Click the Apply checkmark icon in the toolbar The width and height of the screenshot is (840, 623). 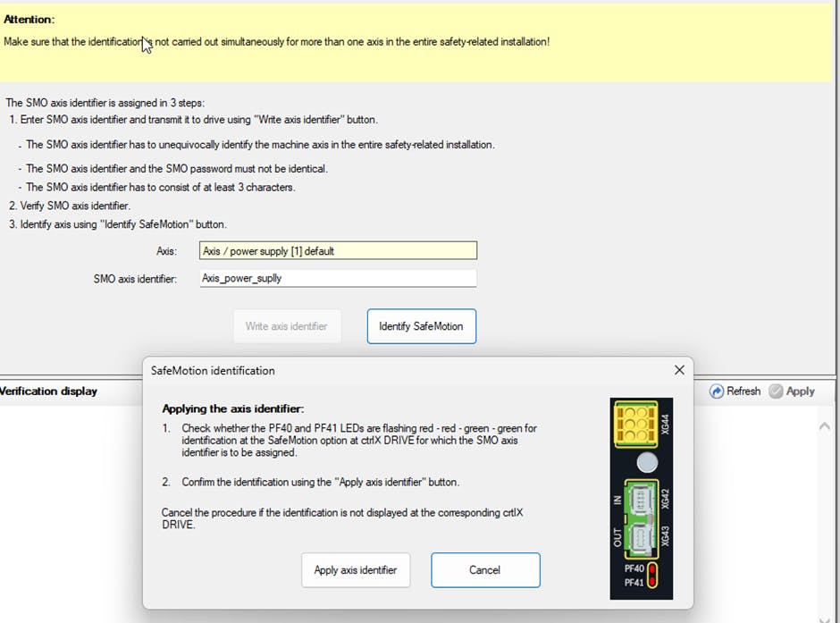776,391
